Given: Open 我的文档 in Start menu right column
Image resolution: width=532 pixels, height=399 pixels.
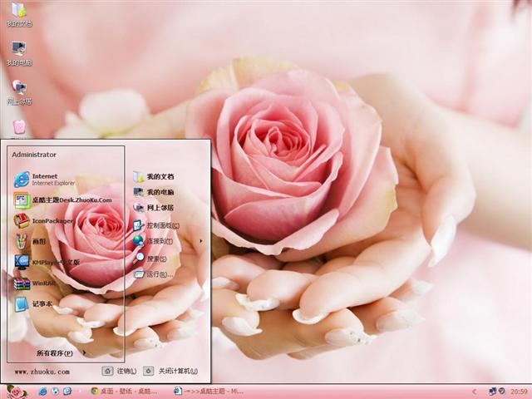Looking at the screenshot, I should (x=153, y=176).
